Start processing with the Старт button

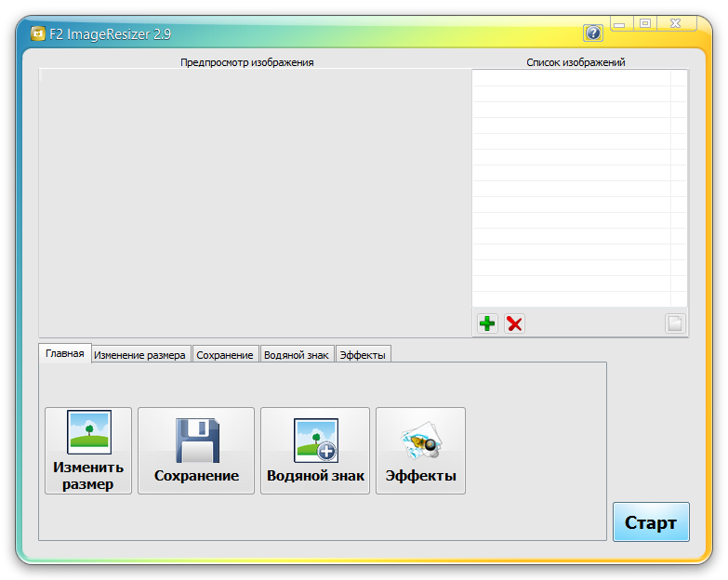click(x=651, y=522)
